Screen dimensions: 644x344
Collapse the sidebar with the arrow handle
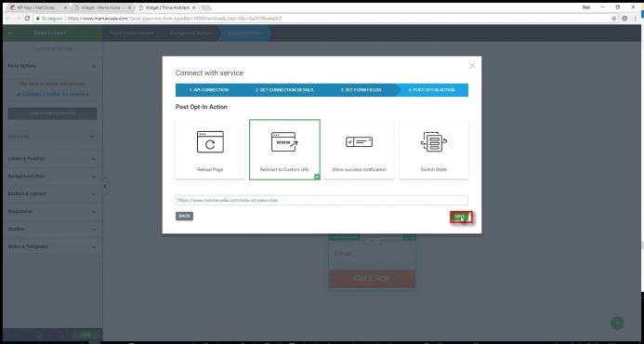coord(105,187)
